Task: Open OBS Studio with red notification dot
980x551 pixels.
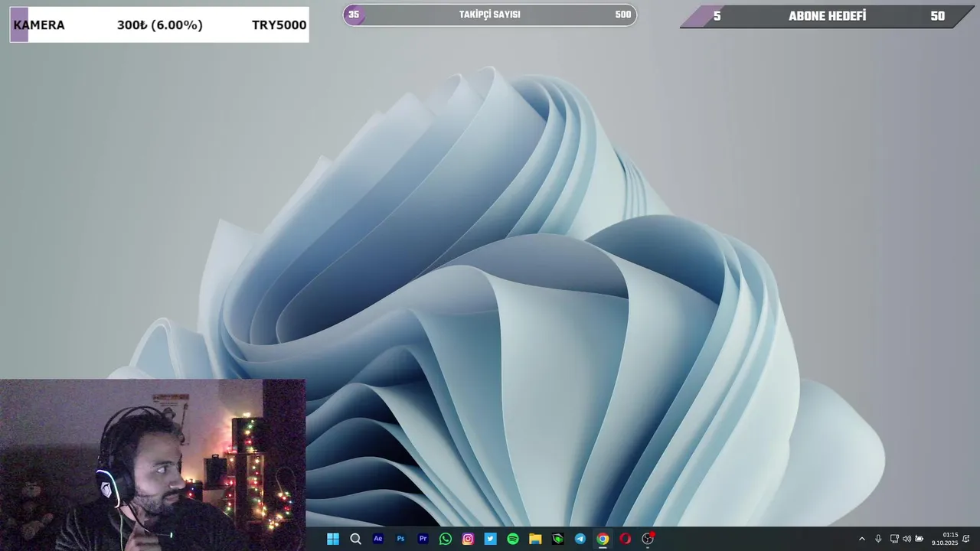Action: 648,539
